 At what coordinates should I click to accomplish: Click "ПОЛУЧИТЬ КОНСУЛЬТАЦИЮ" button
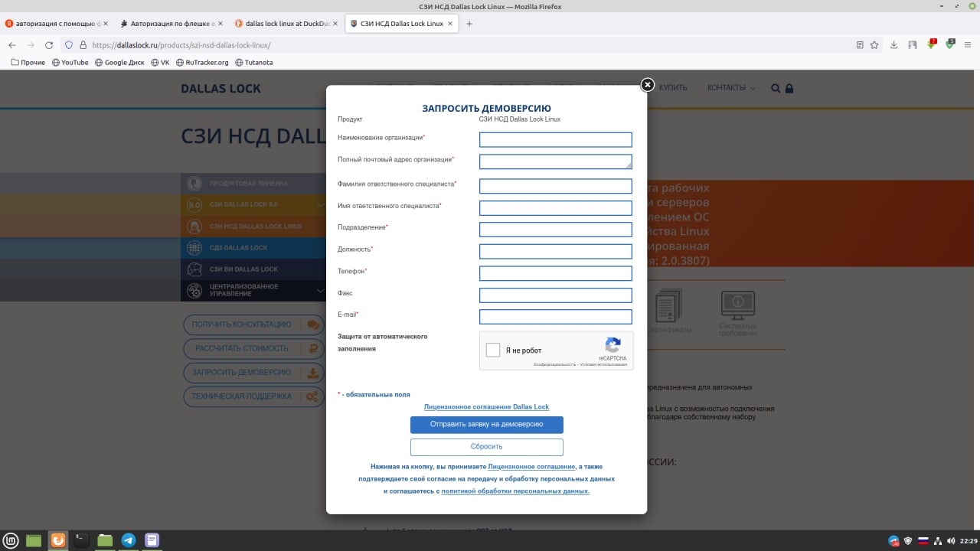[253, 324]
